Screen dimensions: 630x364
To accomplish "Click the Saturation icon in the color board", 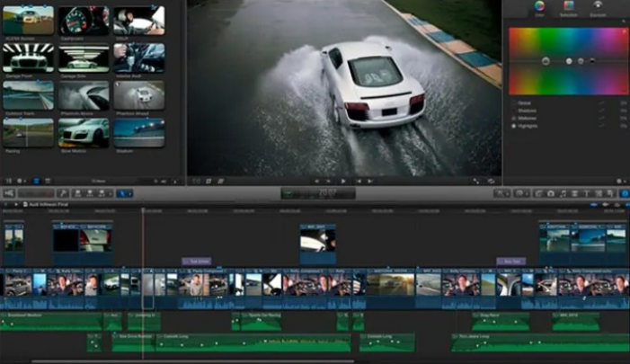I will (x=568, y=7).
